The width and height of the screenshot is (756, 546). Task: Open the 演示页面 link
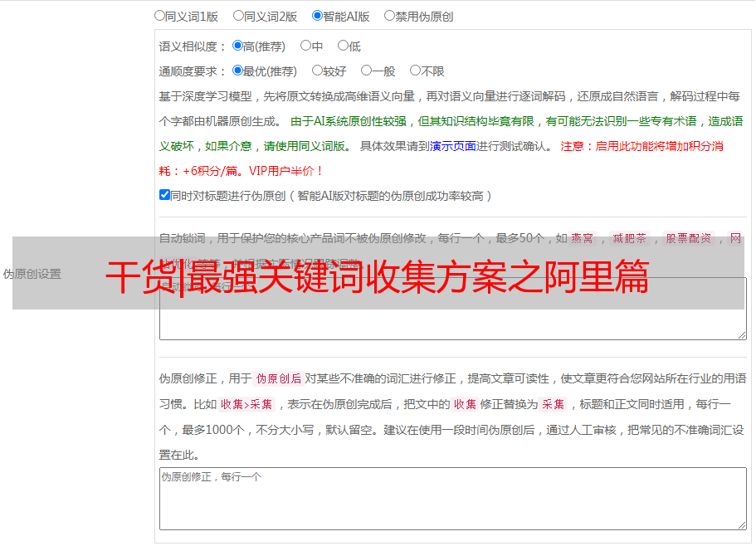[x=453, y=146]
